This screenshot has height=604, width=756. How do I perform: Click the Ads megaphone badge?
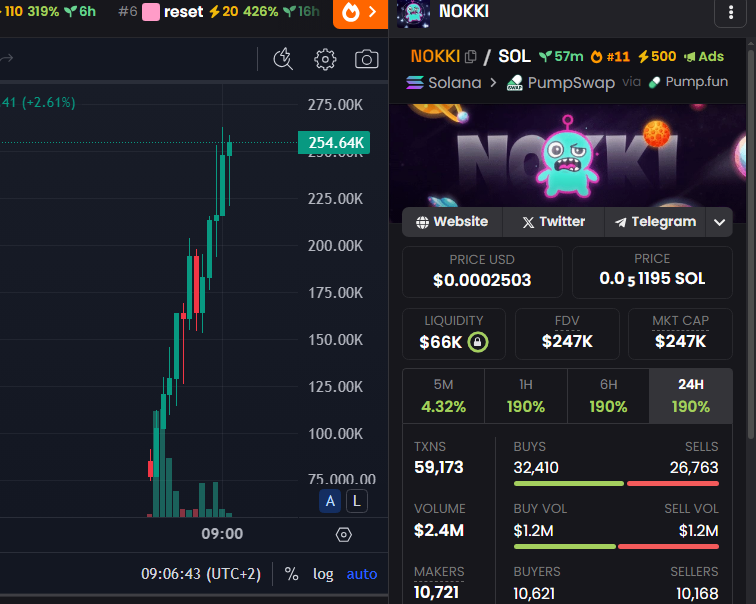pyautogui.click(x=703, y=57)
